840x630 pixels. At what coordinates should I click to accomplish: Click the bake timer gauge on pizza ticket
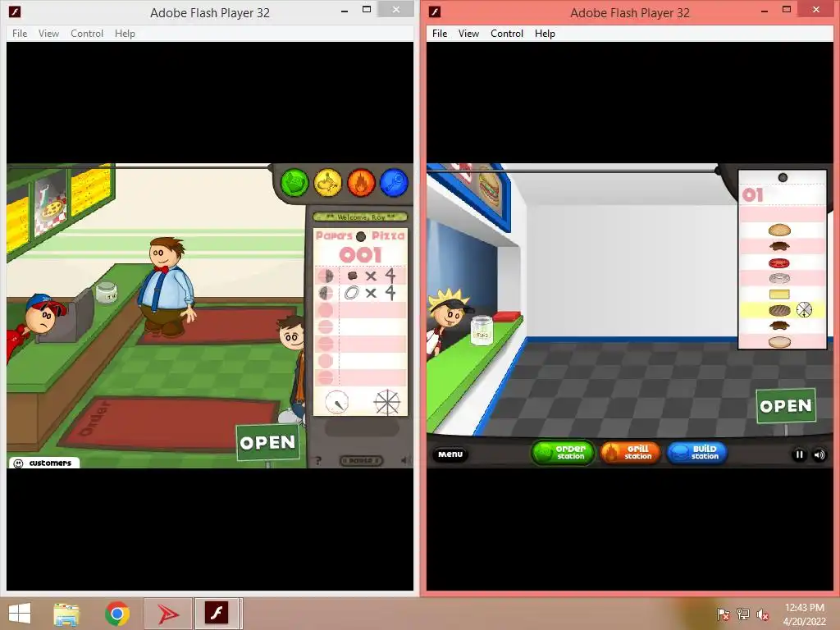tap(337, 402)
